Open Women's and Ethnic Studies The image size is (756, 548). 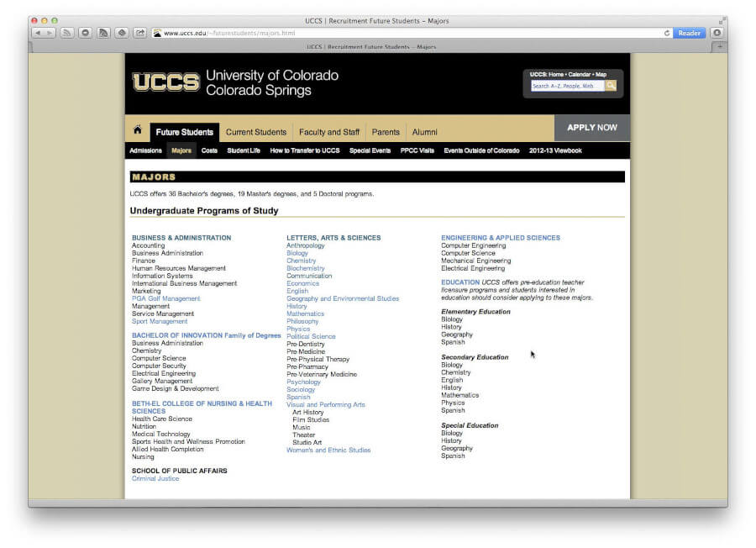coord(328,450)
